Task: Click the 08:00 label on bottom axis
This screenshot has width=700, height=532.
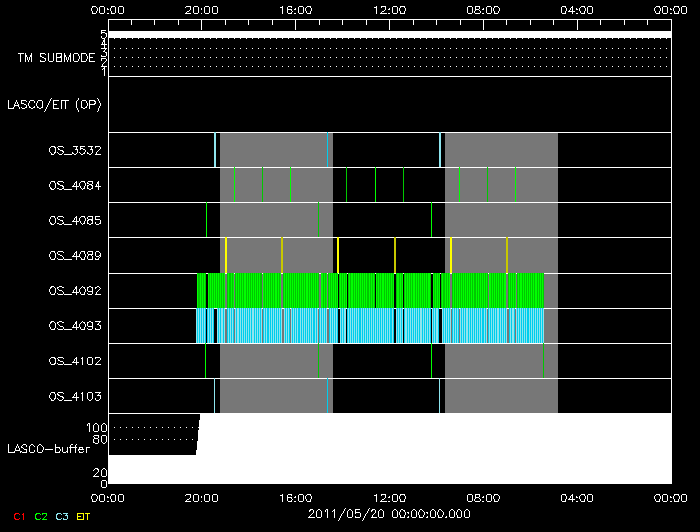Action: point(483,498)
